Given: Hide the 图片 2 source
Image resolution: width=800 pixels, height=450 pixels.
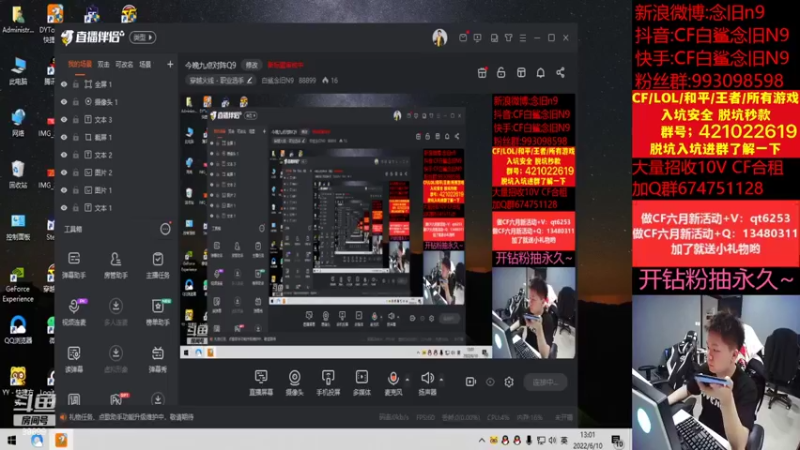Looking at the screenshot, I should click(x=64, y=172).
